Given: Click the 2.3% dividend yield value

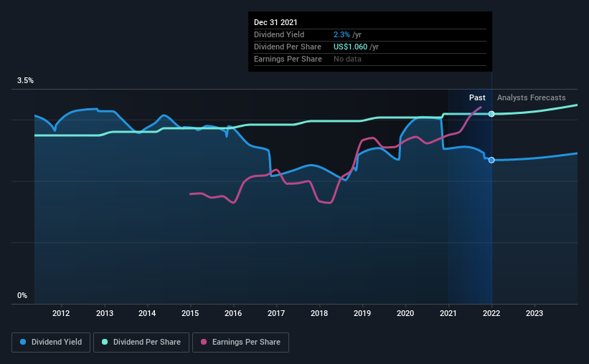Looking at the screenshot, I should (x=341, y=34).
